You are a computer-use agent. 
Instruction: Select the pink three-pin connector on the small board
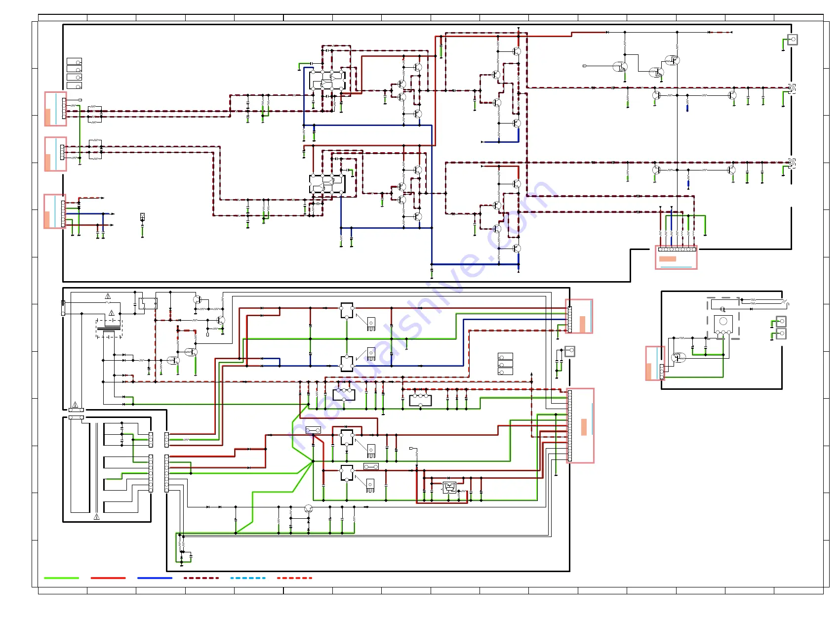point(655,363)
